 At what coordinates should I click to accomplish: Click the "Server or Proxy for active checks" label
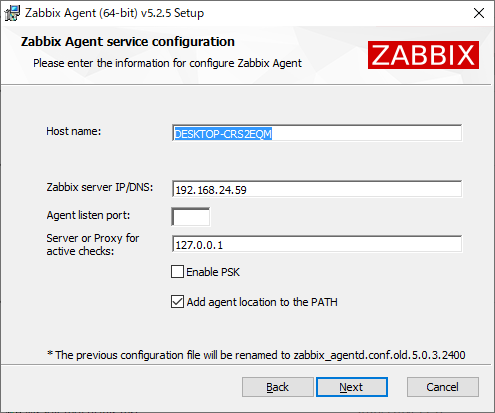(93, 244)
